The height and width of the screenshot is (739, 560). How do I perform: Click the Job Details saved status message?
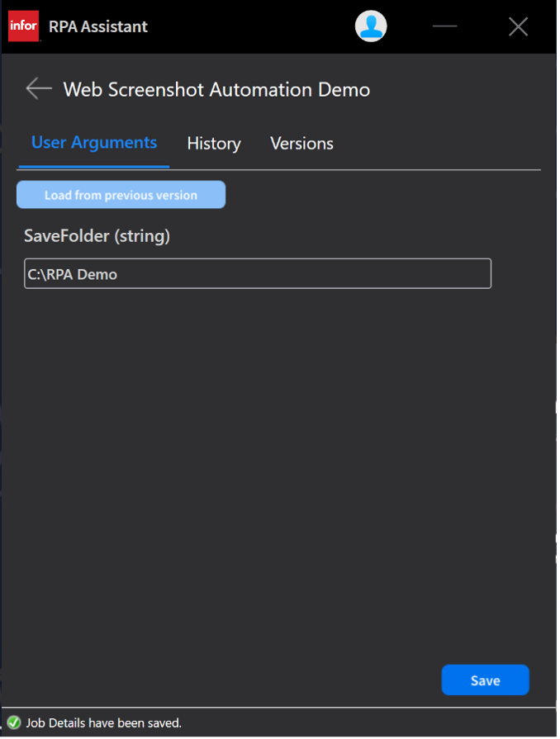[103, 723]
